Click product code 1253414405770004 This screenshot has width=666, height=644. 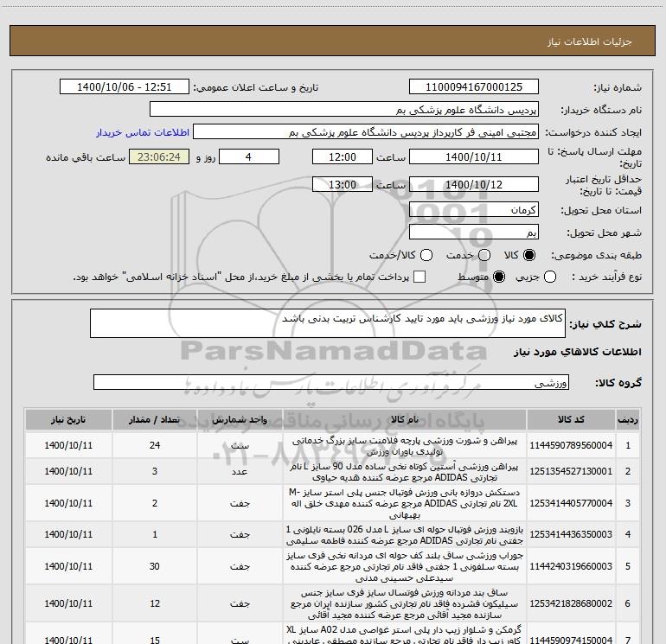571,503
